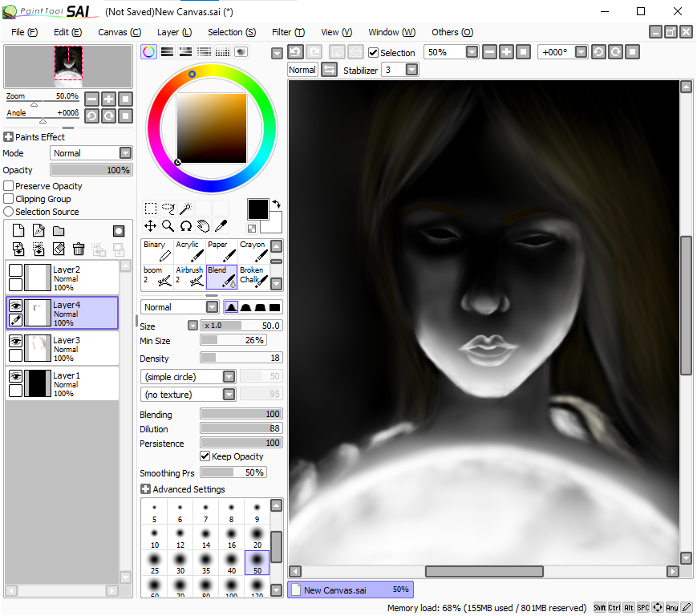Hide Layer3 using its eye icon

15,341
